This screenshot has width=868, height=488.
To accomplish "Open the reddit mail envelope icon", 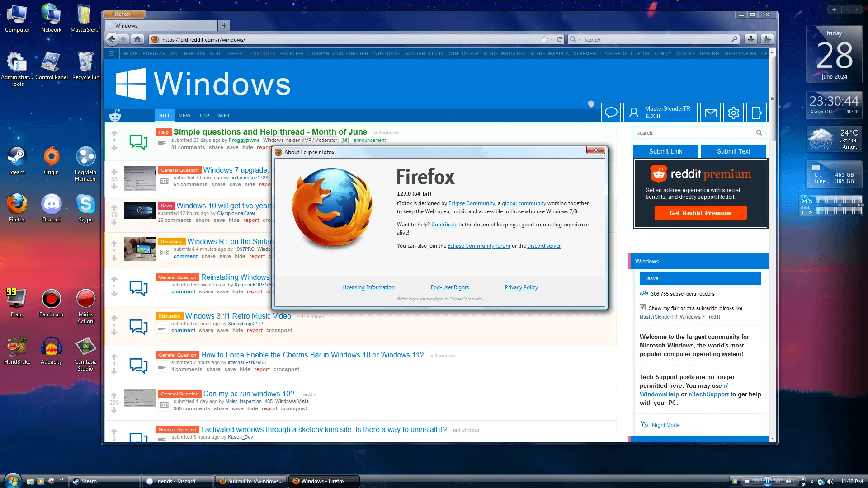I will pyautogui.click(x=710, y=113).
